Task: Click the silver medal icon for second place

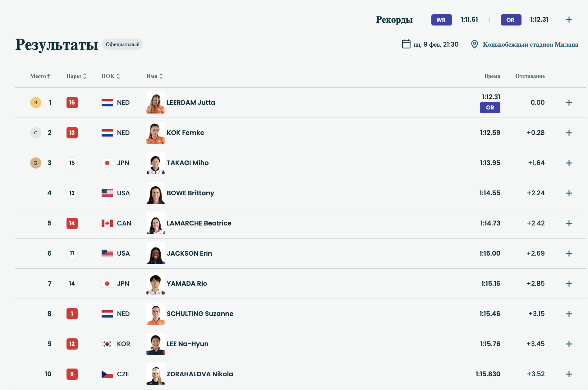Action: (36, 133)
